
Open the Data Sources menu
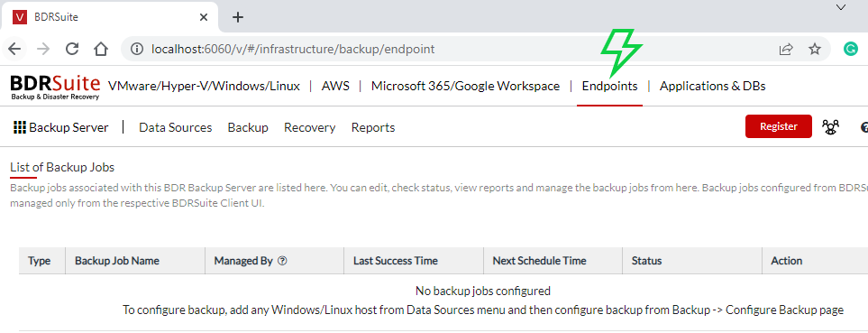(x=176, y=127)
